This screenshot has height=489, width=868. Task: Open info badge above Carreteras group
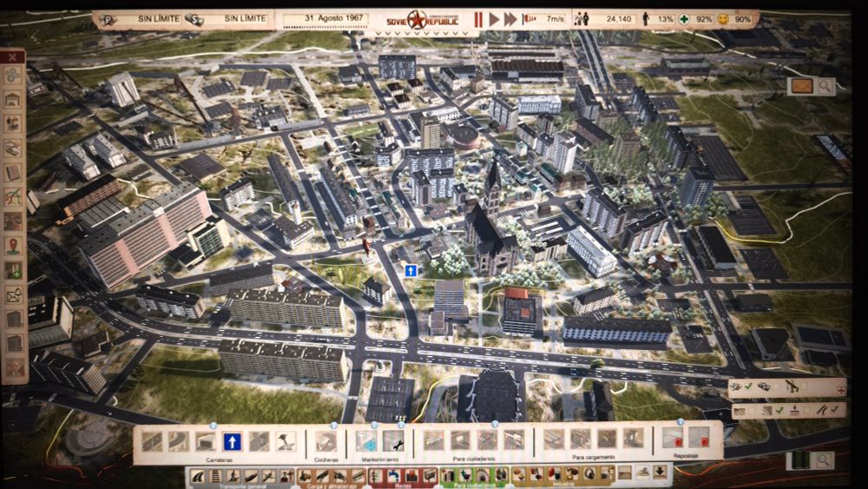point(214,426)
